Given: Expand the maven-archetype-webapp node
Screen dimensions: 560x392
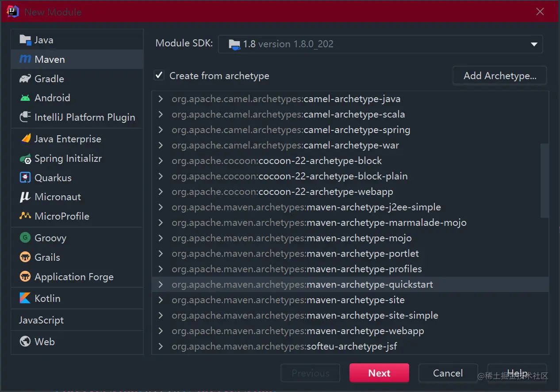Looking at the screenshot, I should tap(161, 331).
